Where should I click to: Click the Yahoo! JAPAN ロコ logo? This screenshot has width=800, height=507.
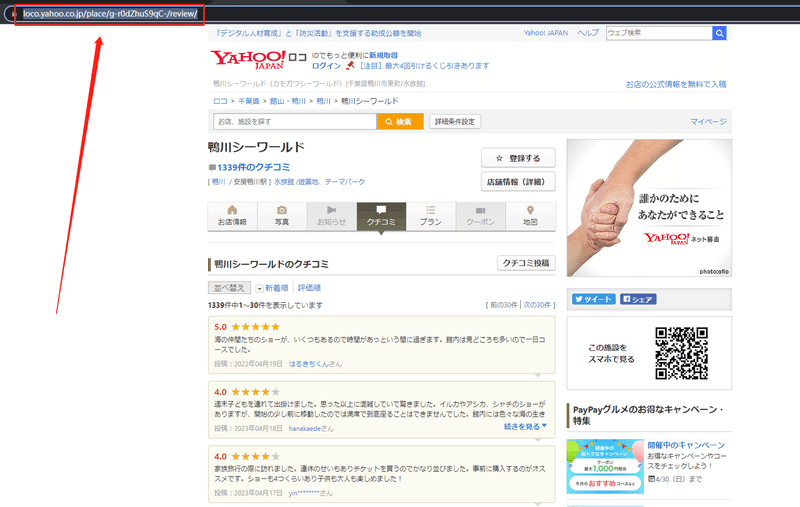pos(259,60)
